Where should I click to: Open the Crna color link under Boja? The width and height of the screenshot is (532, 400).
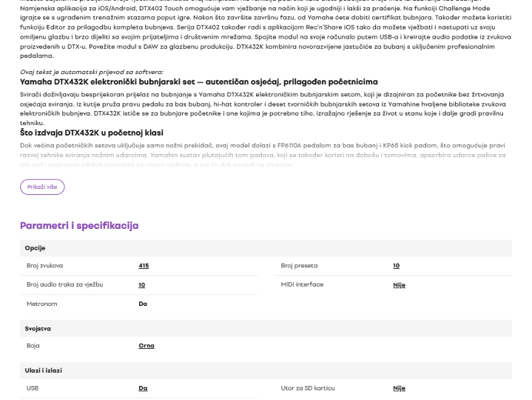(x=147, y=346)
